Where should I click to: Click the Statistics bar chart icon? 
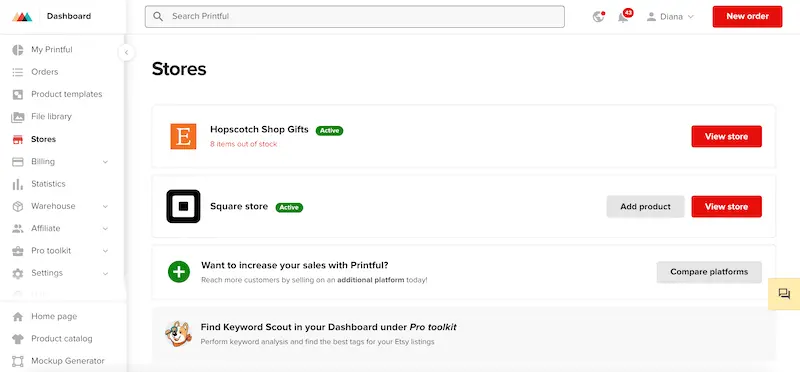tap(18, 184)
